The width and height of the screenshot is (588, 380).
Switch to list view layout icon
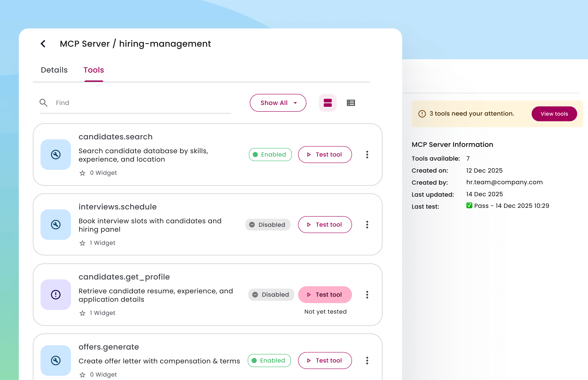(350, 103)
